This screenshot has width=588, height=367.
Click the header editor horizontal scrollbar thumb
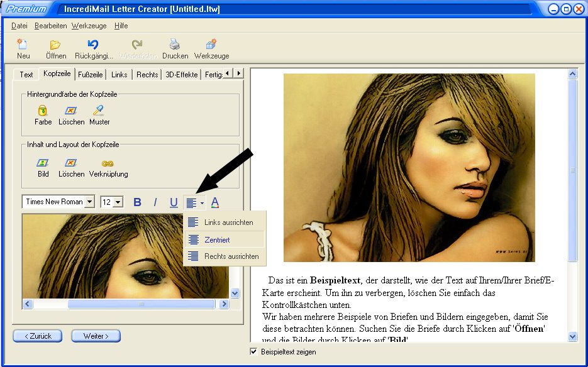coord(141,304)
